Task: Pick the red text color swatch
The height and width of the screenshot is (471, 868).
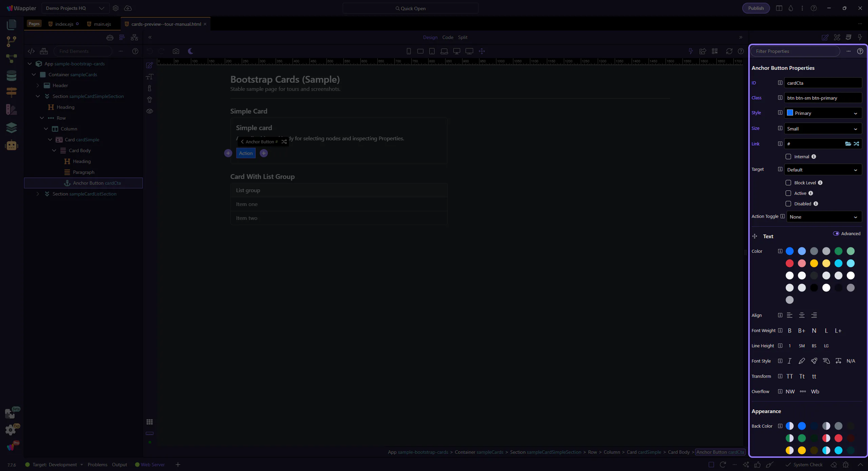Action: click(x=789, y=263)
